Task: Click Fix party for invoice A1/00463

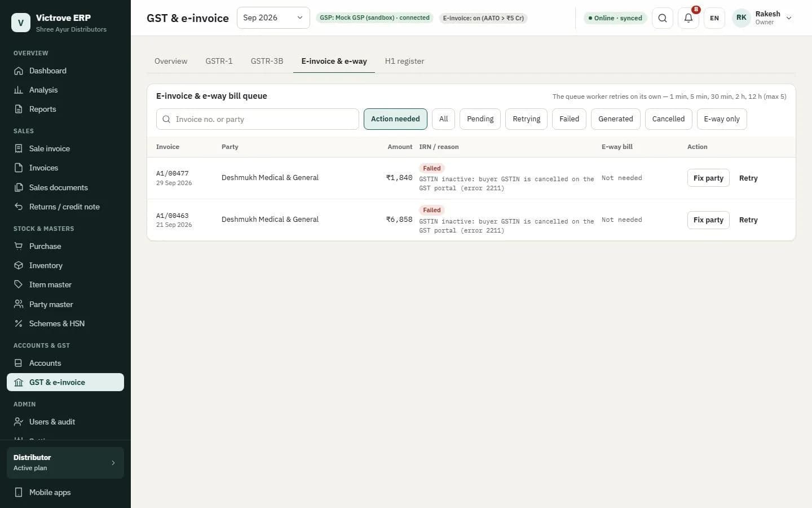Action: click(x=708, y=220)
